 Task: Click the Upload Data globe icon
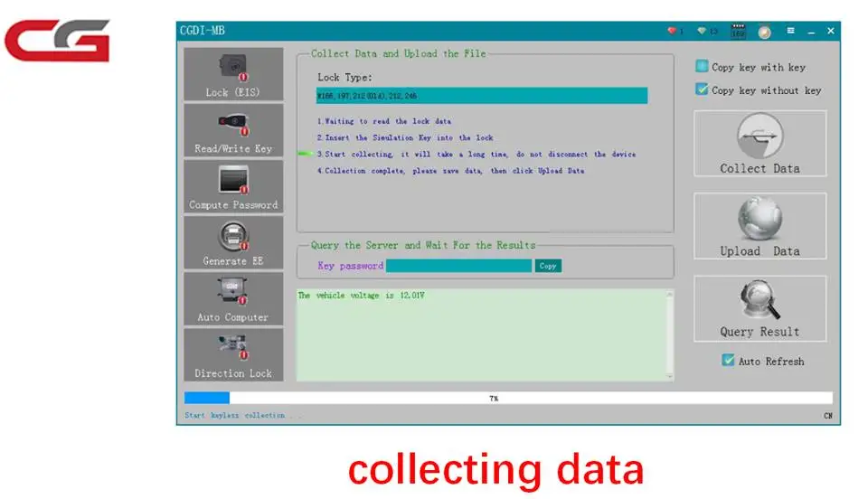pos(759,218)
